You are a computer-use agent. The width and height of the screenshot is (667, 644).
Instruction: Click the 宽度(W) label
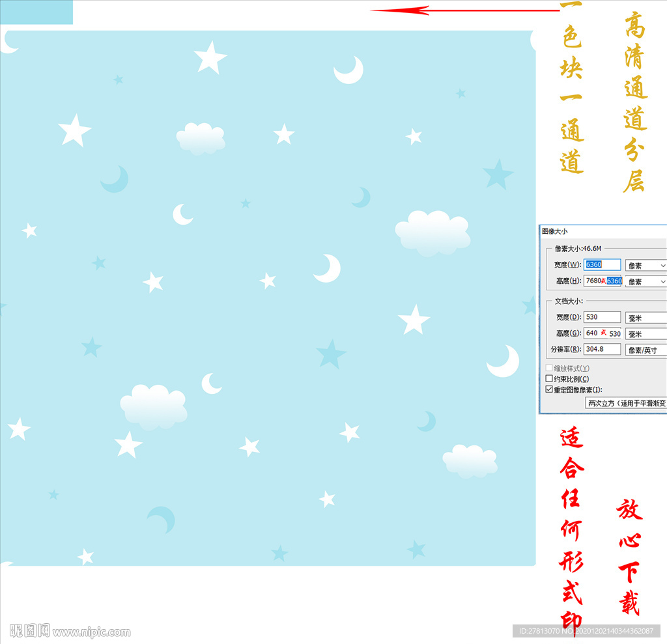pyautogui.click(x=567, y=264)
